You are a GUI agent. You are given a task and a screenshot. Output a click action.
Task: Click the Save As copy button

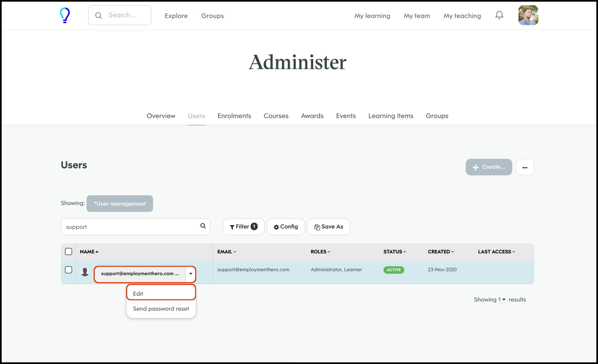(328, 227)
